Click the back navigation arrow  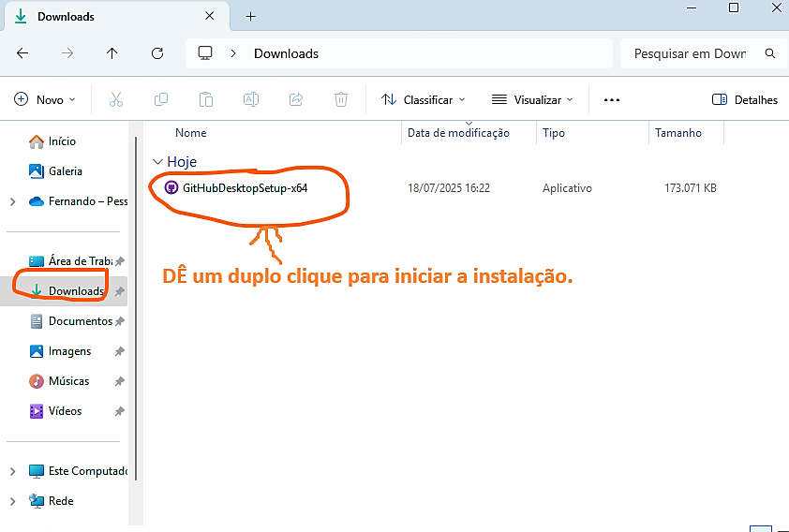pyautogui.click(x=22, y=53)
